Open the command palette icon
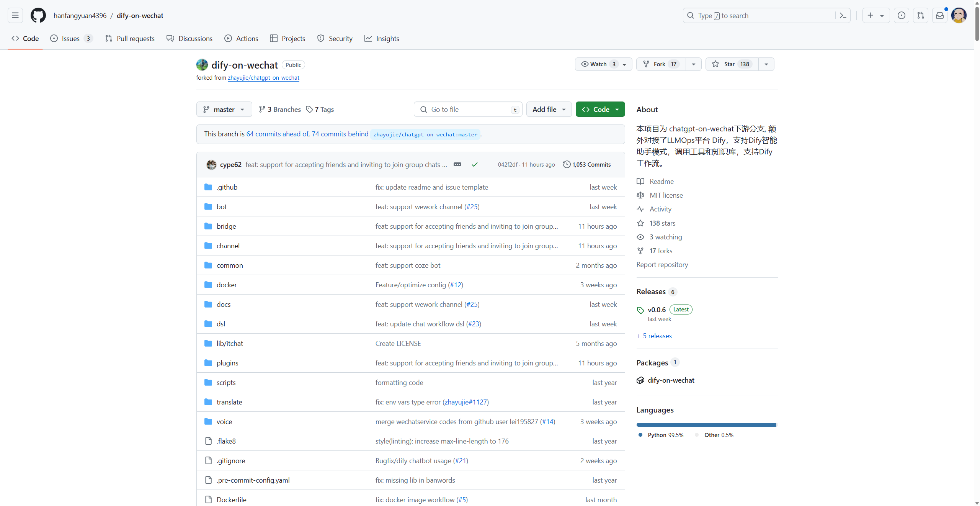The image size is (980, 506). (x=843, y=15)
